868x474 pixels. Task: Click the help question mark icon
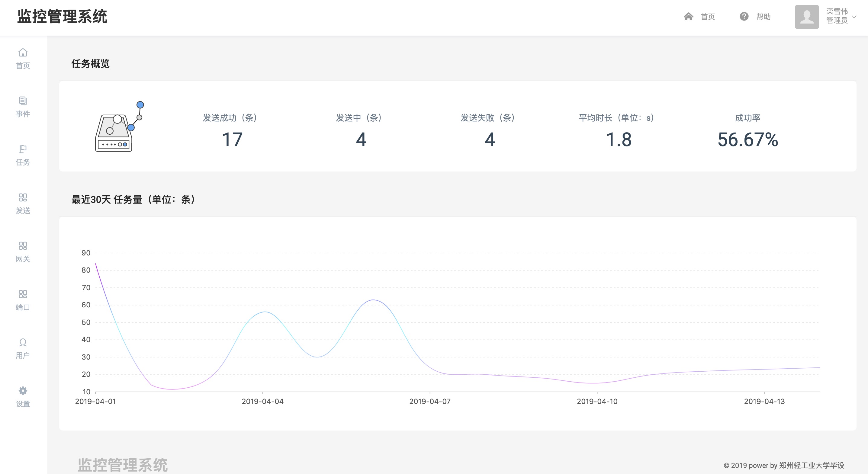tap(744, 17)
